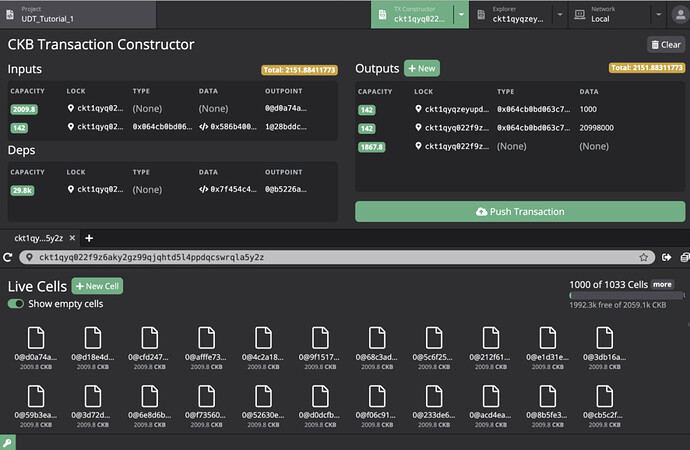The image size is (690, 450).
Task: Open live cell 0@3db16a
Action: point(604,347)
